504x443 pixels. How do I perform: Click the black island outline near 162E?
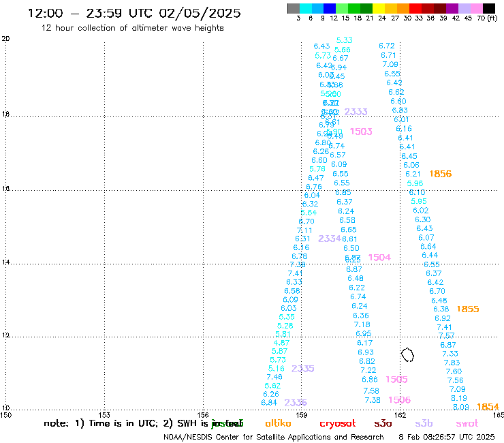tap(407, 354)
